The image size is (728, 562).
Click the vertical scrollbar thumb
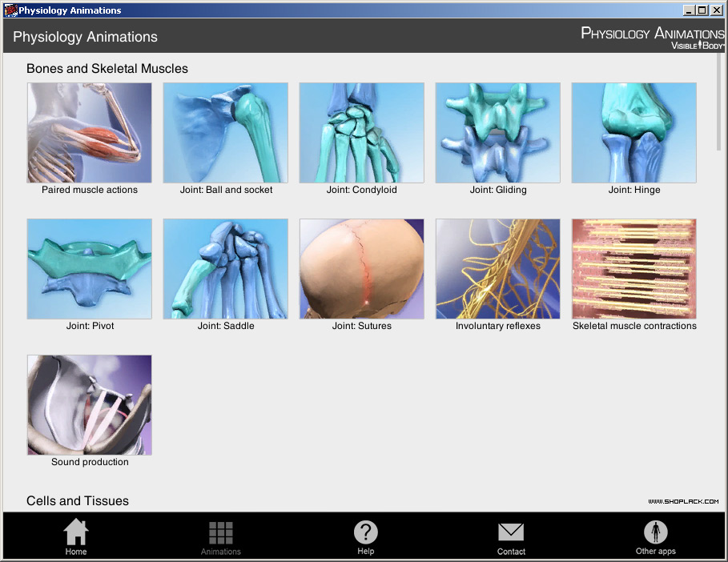(x=718, y=102)
